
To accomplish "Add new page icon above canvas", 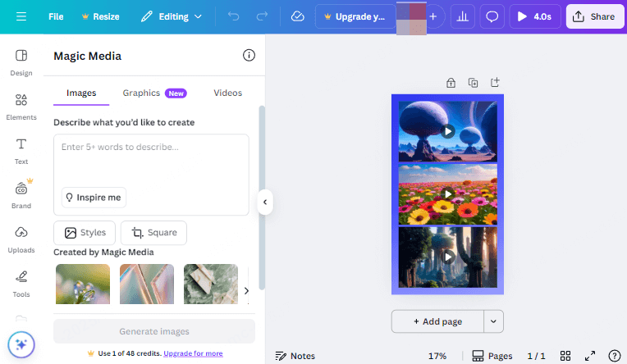I will (495, 83).
